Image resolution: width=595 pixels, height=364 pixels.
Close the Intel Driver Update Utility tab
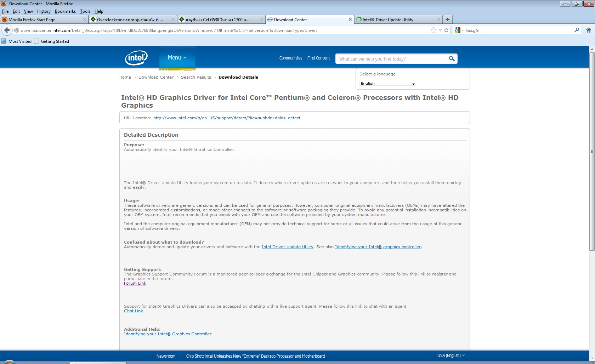[438, 19]
